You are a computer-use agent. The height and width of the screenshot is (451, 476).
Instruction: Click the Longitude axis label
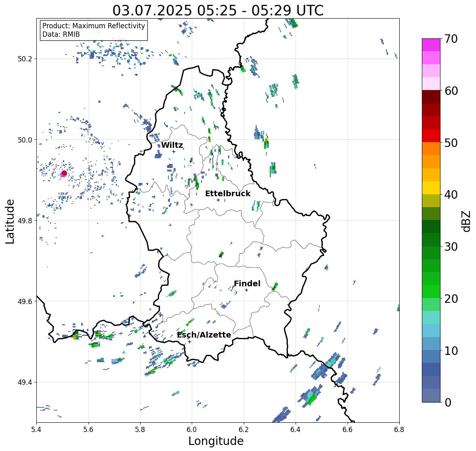216,441
